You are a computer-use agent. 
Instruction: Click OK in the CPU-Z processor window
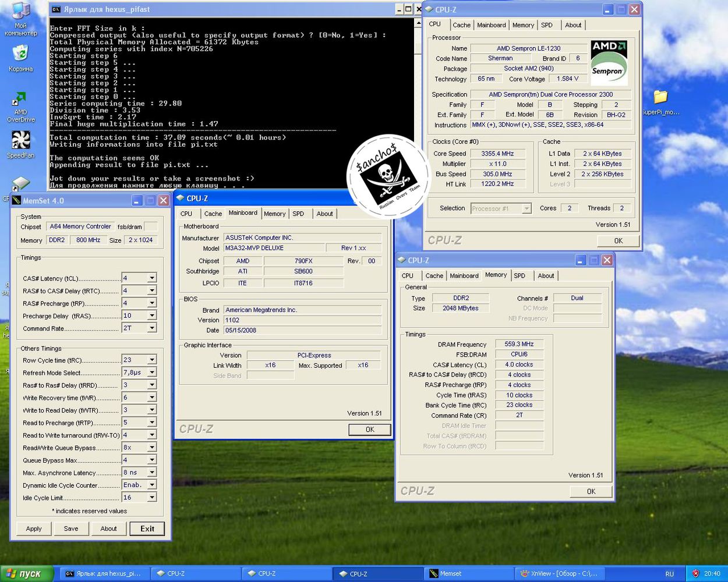[x=618, y=240]
